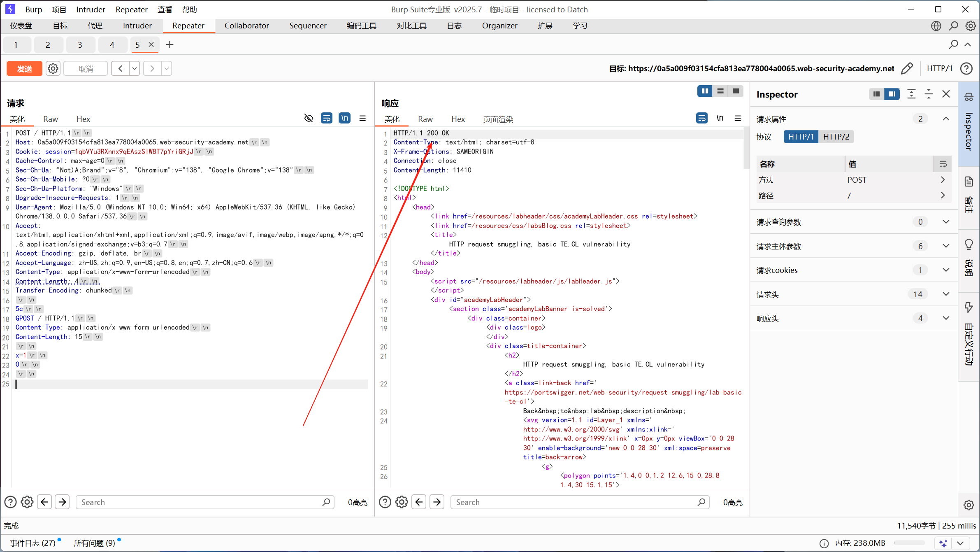Open request editor hamburger menu
Screen dimensions: 980x552
tap(362, 119)
